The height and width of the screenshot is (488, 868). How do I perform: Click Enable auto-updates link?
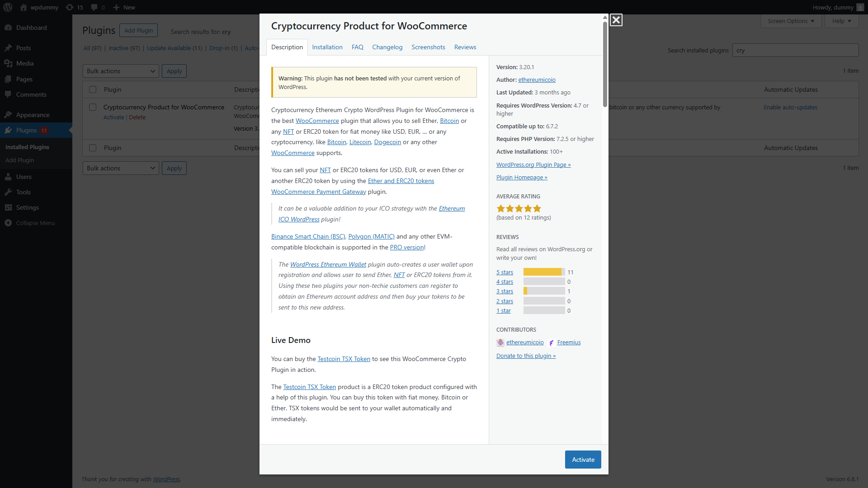coord(790,107)
